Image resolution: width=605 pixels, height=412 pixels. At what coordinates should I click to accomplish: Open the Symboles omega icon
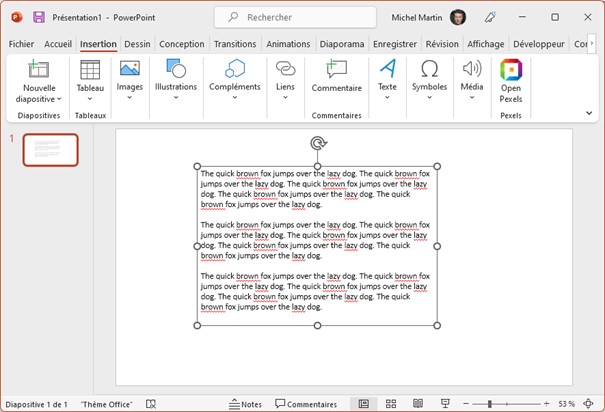point(429,69)
